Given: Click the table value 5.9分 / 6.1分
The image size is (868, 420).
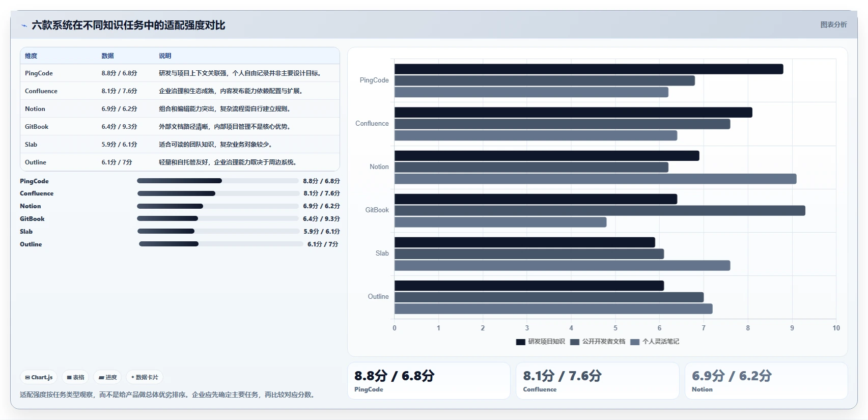Looking at the screenshot, I should pyautogui.click(x=119, y=145).
